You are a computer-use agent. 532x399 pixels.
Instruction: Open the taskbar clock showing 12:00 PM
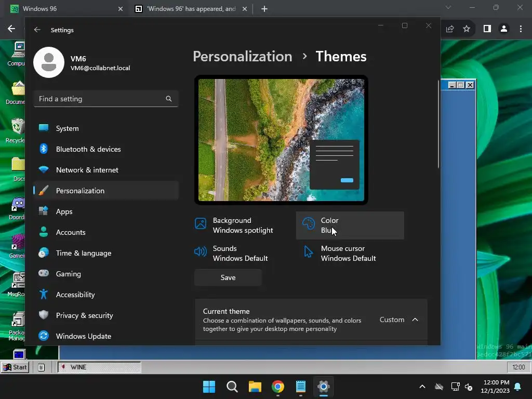pyautogui.click(x=495, y=387)
